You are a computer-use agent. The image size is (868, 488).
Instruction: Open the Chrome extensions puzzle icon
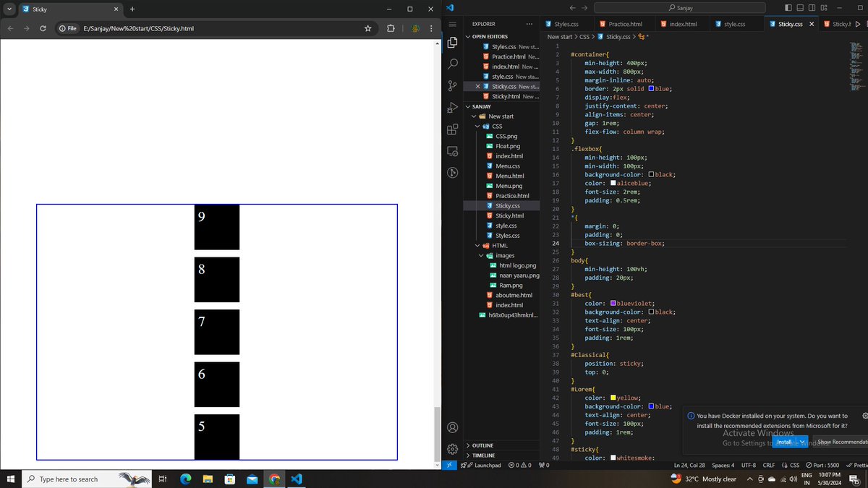[391, 28]
